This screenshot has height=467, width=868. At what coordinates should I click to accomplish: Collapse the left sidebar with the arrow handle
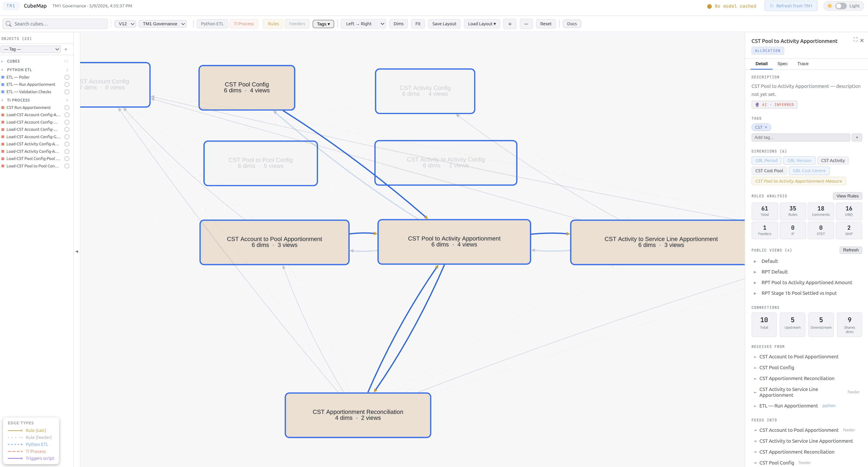click(77, 251)
